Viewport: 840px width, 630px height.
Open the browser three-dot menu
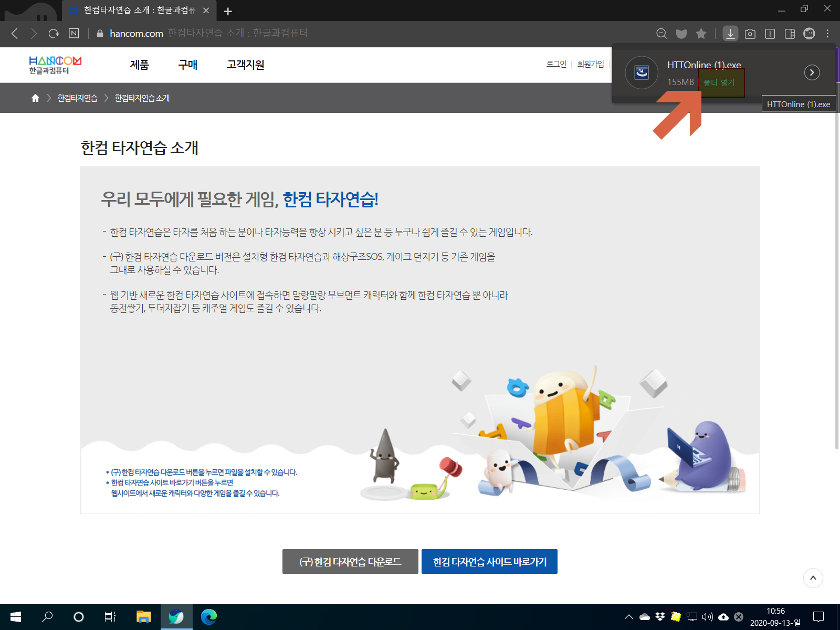pyautogui.click(x=827, y=34)
